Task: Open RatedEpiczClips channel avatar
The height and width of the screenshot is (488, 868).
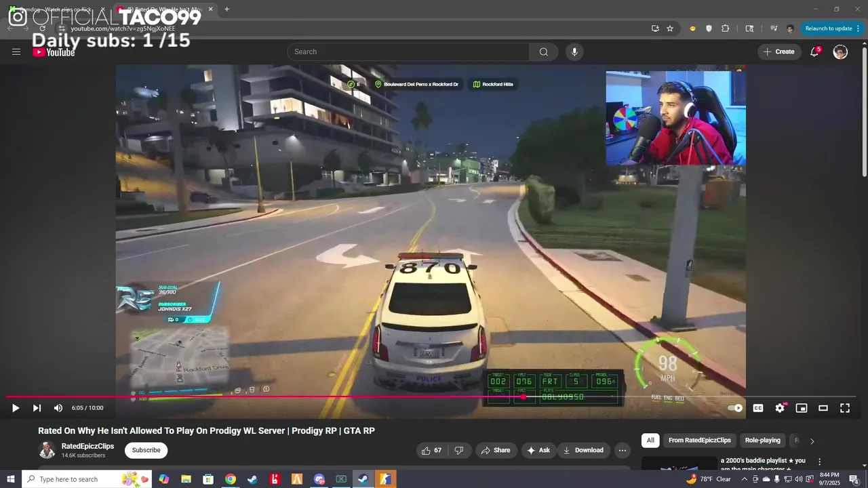Action: (x=47, y=450)
